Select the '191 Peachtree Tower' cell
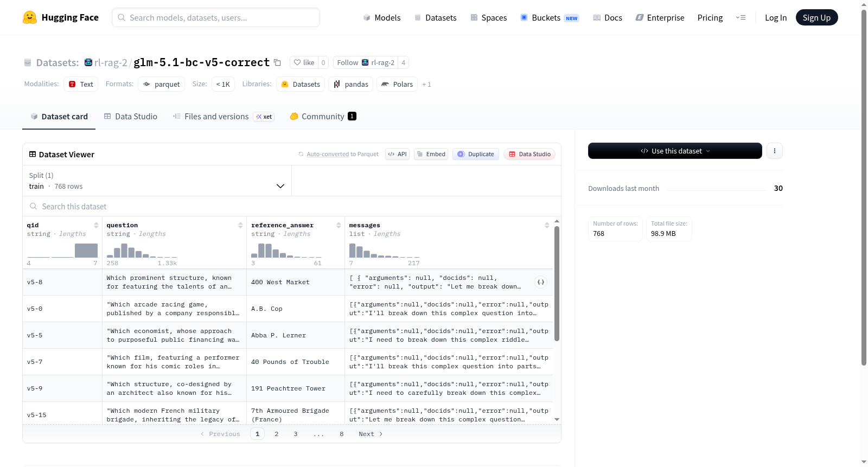868x467 pixels. tap(296, 388)
